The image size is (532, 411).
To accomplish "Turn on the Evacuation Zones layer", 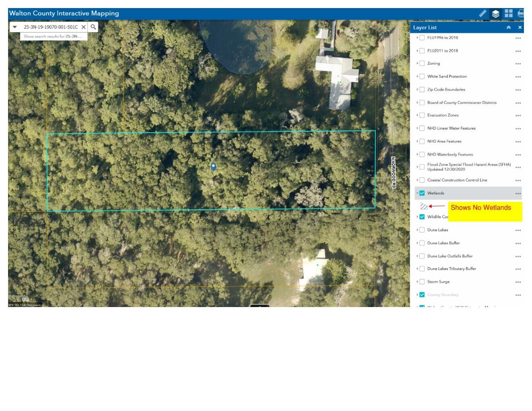I will click(422, 115).
